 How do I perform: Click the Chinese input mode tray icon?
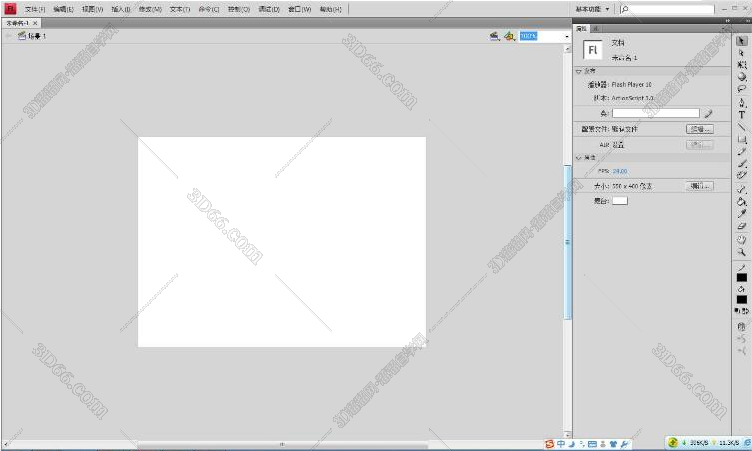click(561, 444)
